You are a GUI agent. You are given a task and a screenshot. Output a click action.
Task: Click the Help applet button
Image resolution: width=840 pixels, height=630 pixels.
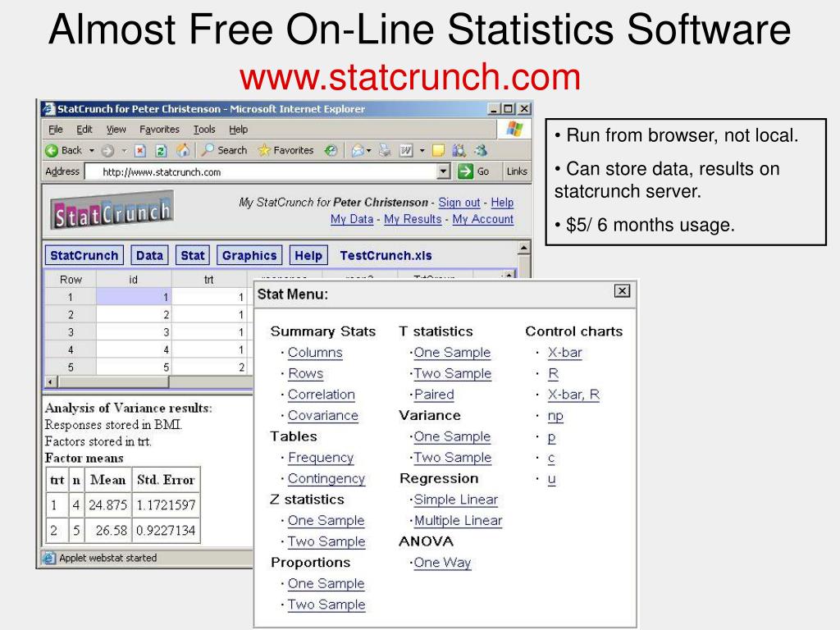click(308, 256)
